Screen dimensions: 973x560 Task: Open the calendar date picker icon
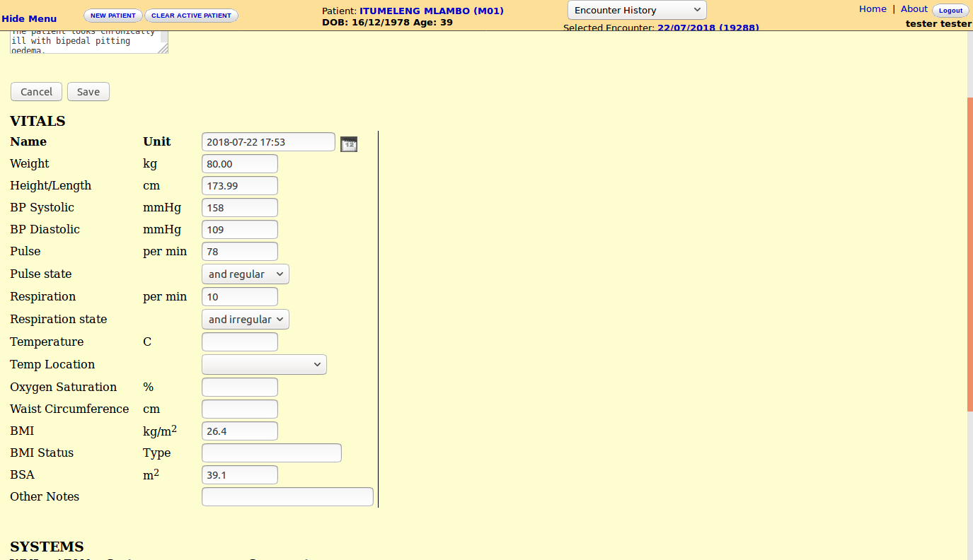(348, 144)
